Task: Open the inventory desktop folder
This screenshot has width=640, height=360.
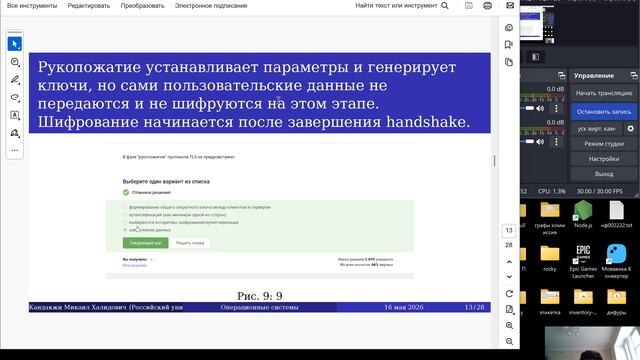Action: tap(583, 302)
